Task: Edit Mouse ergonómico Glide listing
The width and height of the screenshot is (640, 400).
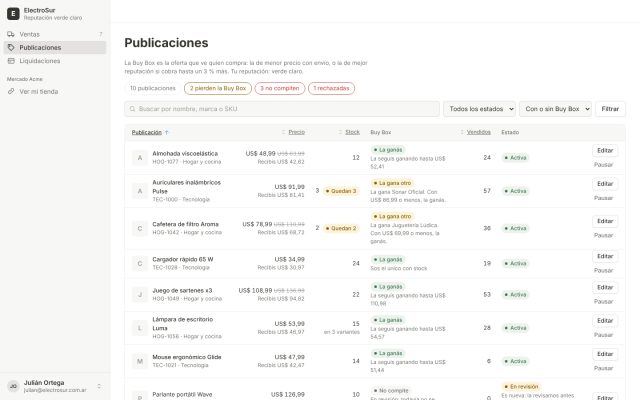Action: tap(605, 354)
